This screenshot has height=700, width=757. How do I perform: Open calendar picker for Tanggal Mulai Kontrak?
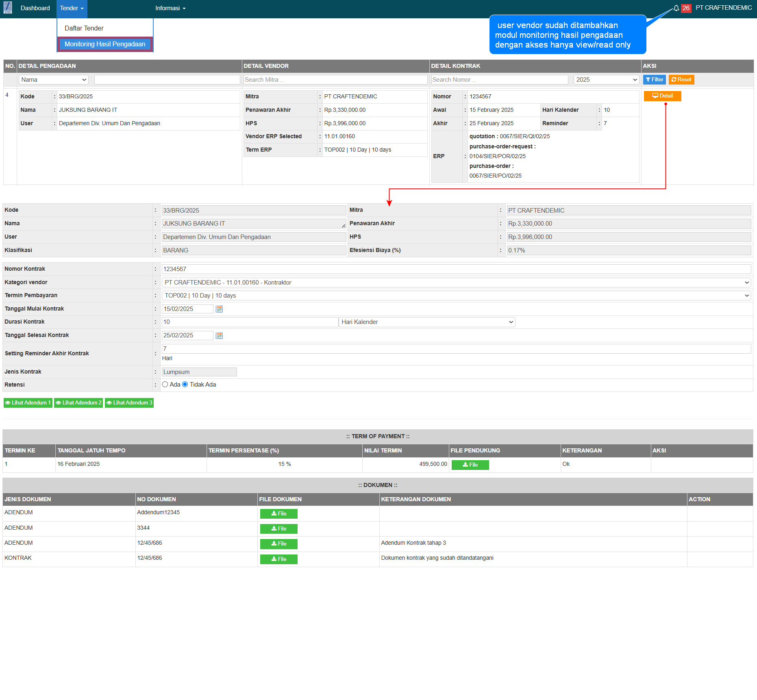(219, 309)
